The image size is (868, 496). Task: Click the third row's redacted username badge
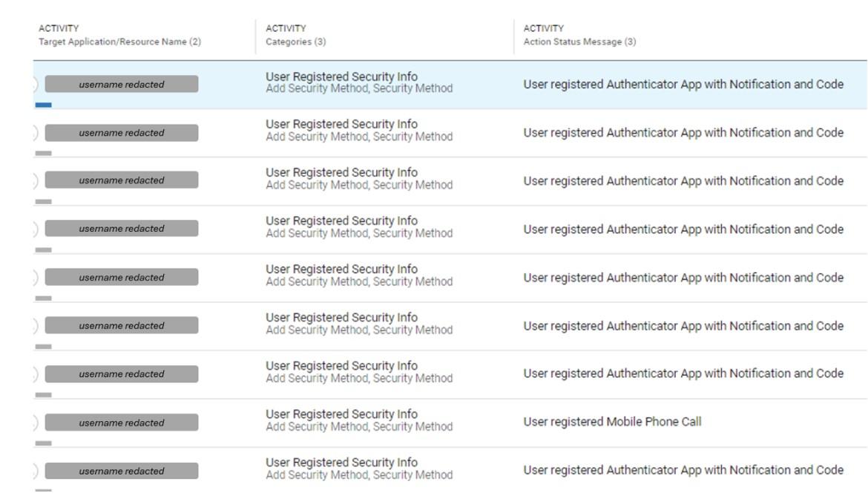coord(122,180)
